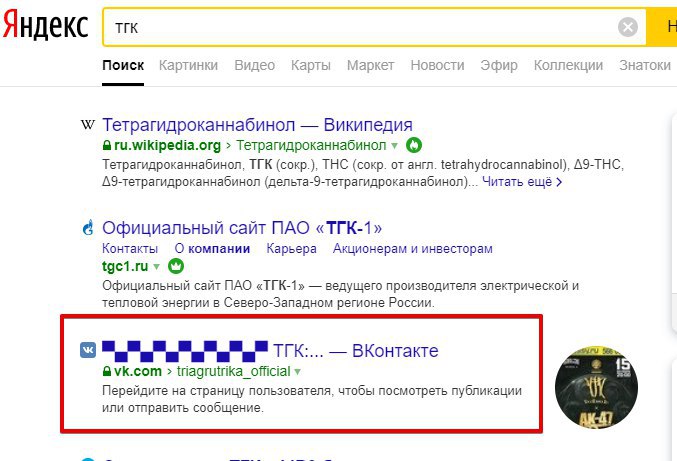Image resolution: width=677 pixels, height=461 pixels.
Task: Click the Читать ещё link
Action: [522, 182]
